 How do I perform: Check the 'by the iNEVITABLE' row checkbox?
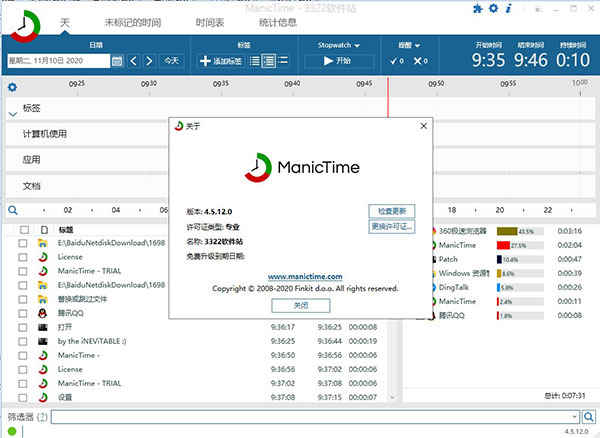coord(23,341)
